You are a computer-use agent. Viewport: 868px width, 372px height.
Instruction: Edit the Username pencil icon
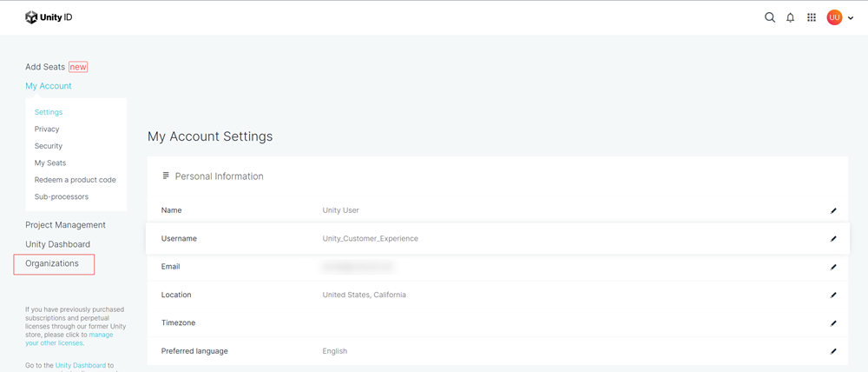coord(833,238)
